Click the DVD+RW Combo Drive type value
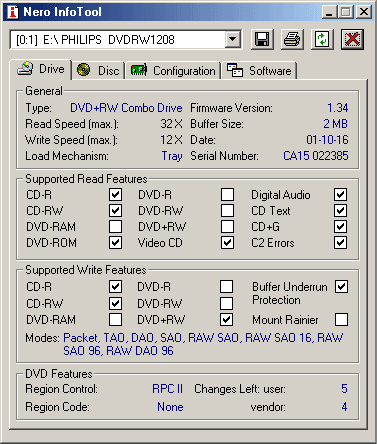The width and height of the screenshot is (377, 444). tap(126, 108)
